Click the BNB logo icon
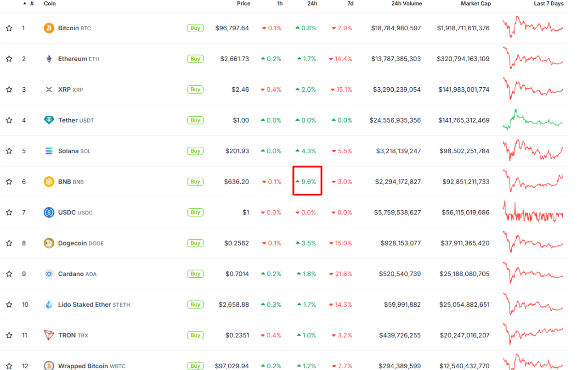This screenshot has height=370, width=588. [x=49, y=182]
